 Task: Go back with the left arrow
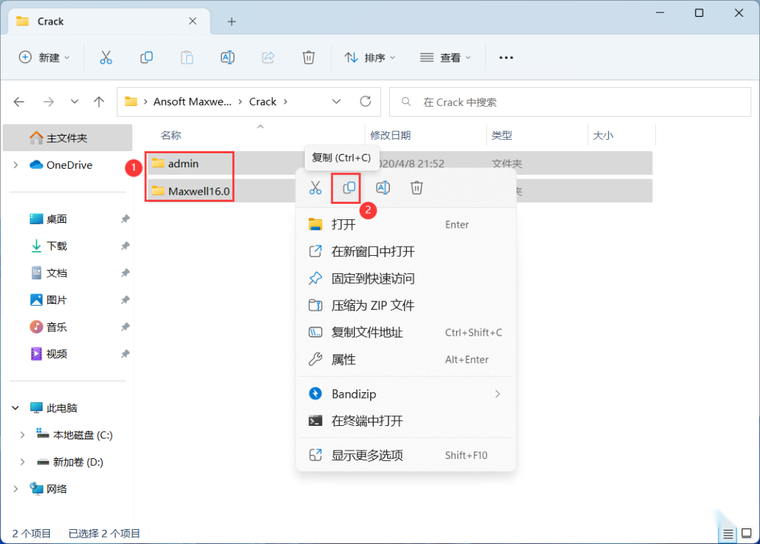coord(19,102)
